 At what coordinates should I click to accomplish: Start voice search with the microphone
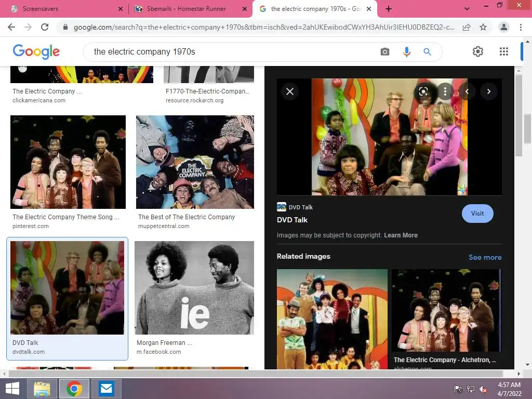(406, 51)
